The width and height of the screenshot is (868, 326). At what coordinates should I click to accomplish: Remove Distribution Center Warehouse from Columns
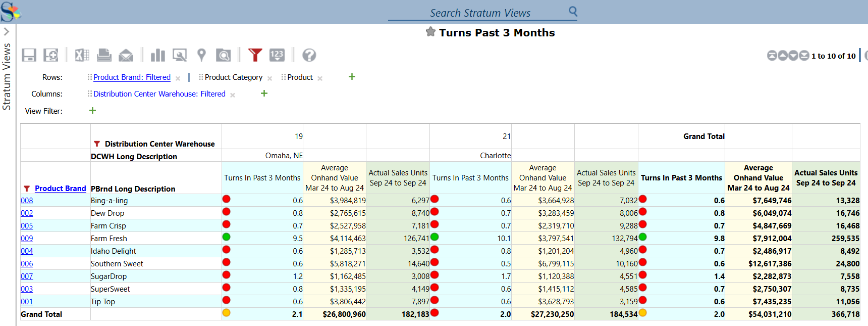pyautogui.click(x=233, y=95)
